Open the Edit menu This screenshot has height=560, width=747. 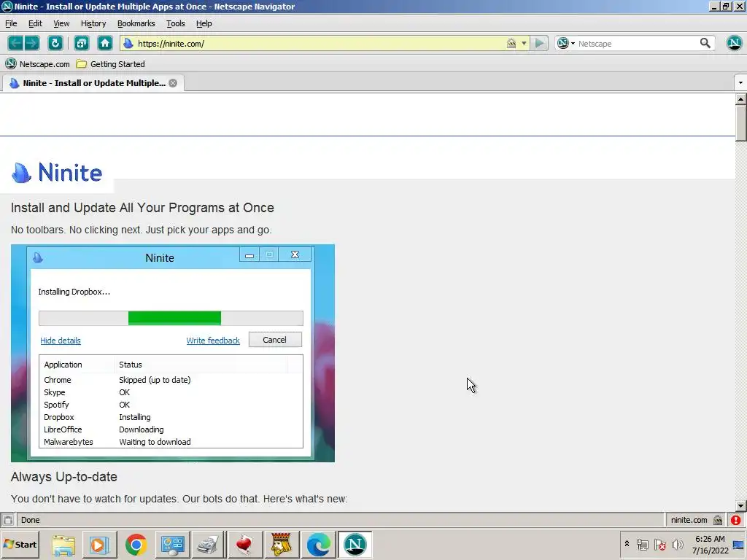tap(35, 23)
